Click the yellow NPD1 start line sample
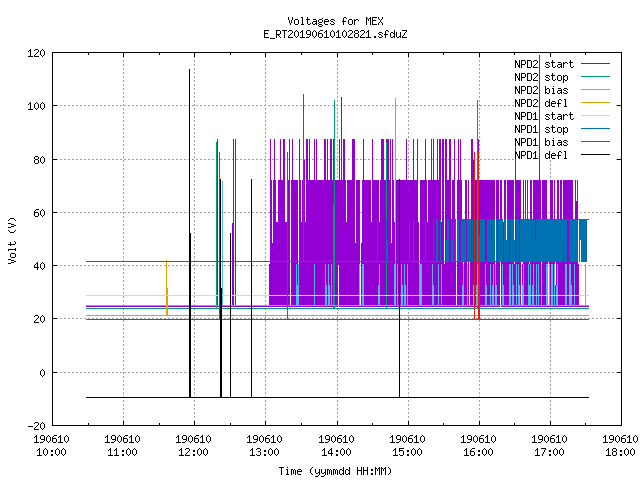640x480 pixels. tap(596, 116)
